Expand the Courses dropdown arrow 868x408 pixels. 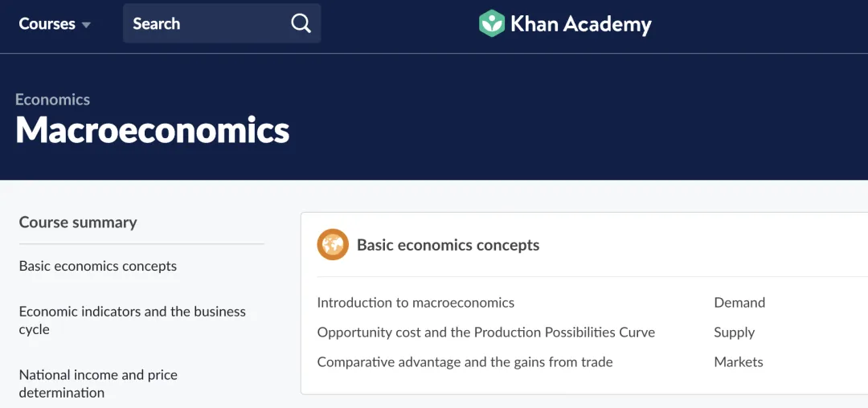(x=86, y=25)
